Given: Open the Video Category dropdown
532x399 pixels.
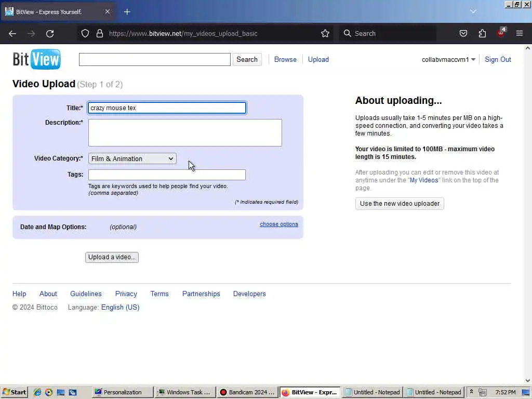Looking at the screenshot, I should click(132, 158).
